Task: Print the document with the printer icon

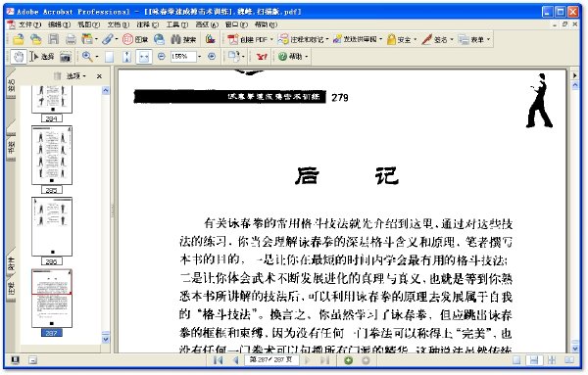Action: point(71,39)
